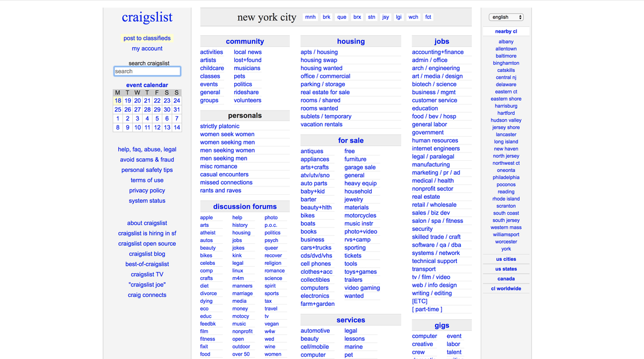Open computer gigs link
The width and height of the screenshot is (644, 359).
424,336
